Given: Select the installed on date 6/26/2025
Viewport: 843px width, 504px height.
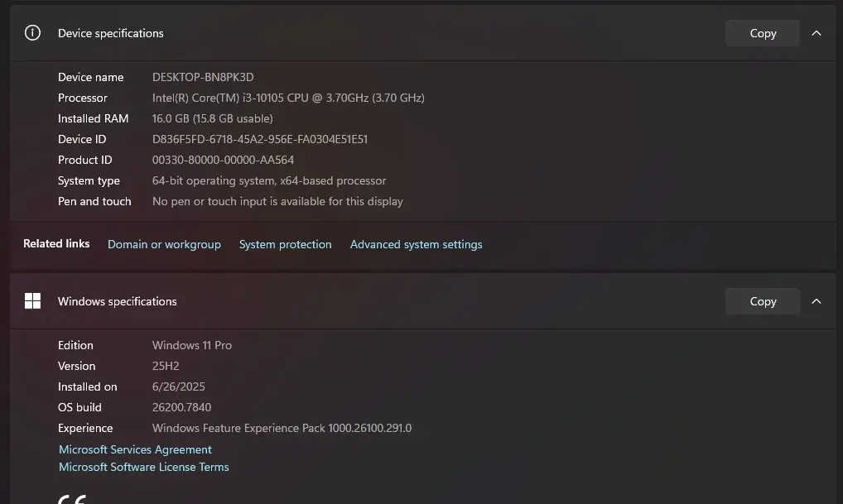Looking at the screenshot, I should pos(179,386).
